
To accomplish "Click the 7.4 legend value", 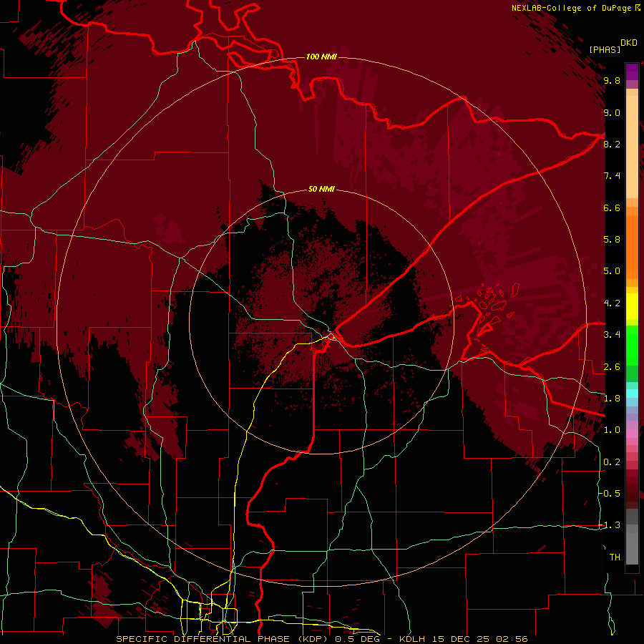I will click(x=612, y=176).
